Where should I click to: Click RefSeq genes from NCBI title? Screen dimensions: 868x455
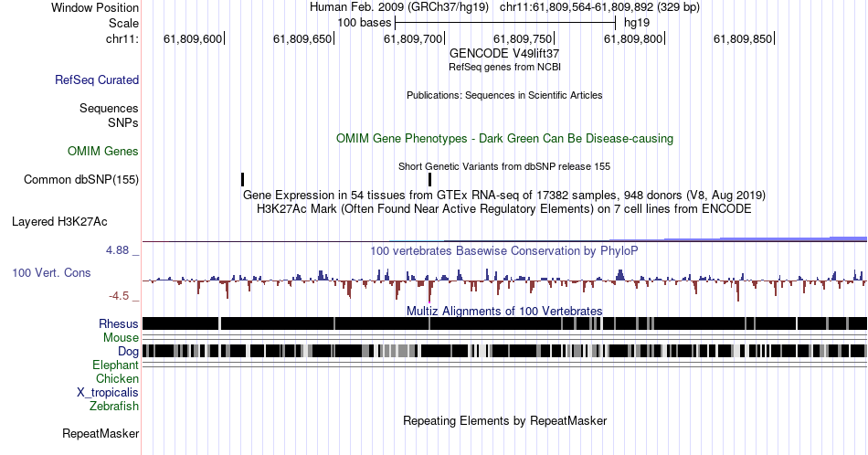(504, 67)
